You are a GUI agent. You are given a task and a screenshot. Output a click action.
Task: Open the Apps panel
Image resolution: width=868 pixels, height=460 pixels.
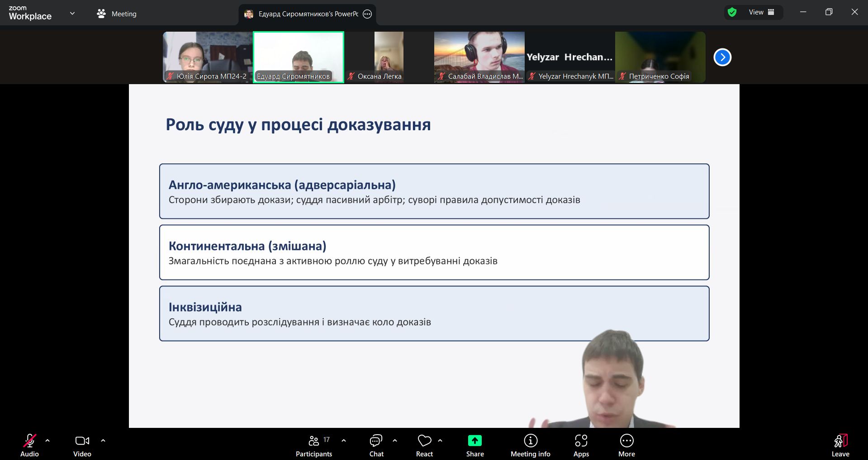coord(581,446)
